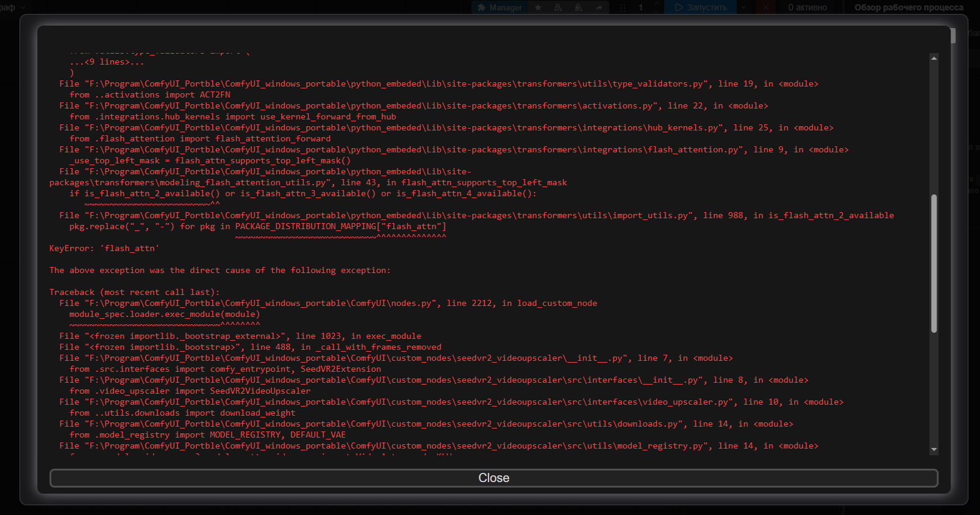Click the downloads.py line 14 file path
This screenshot has width=980, height=515.
426,424
